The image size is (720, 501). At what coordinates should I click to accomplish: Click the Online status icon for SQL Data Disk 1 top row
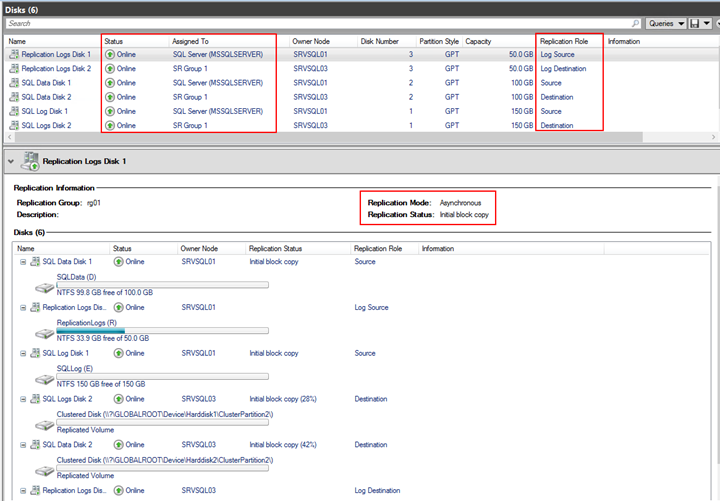tap(110, 83)
